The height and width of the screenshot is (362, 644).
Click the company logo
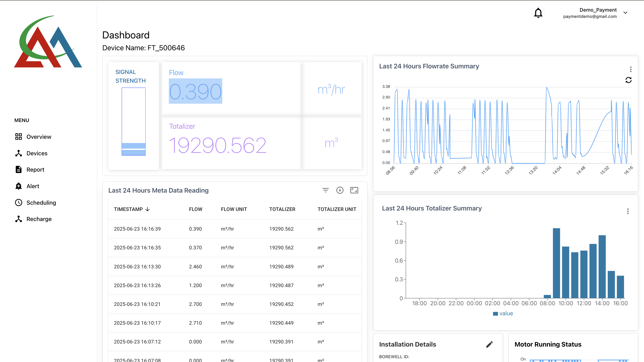pyautogui.click(x=48, y=42)
